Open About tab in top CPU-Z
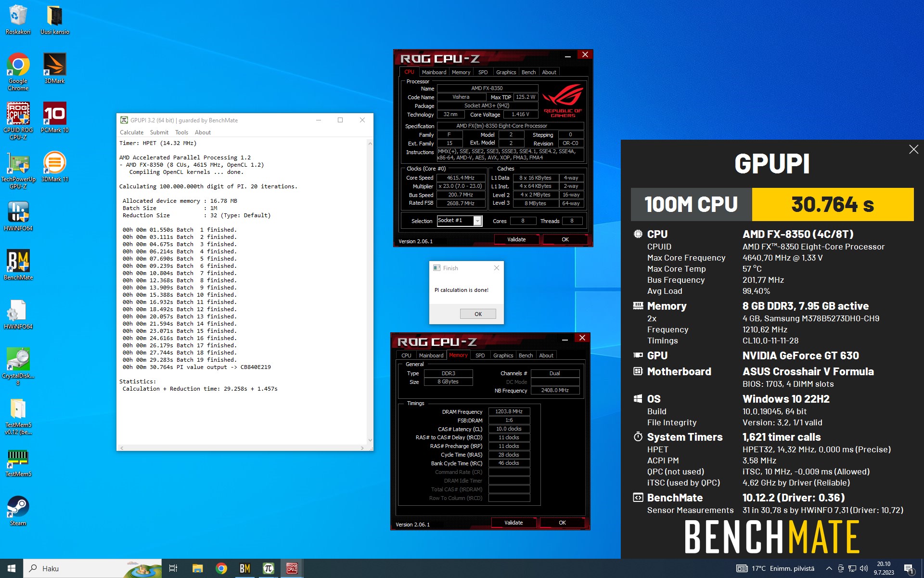Screen dimensions: 924x578 549,72
